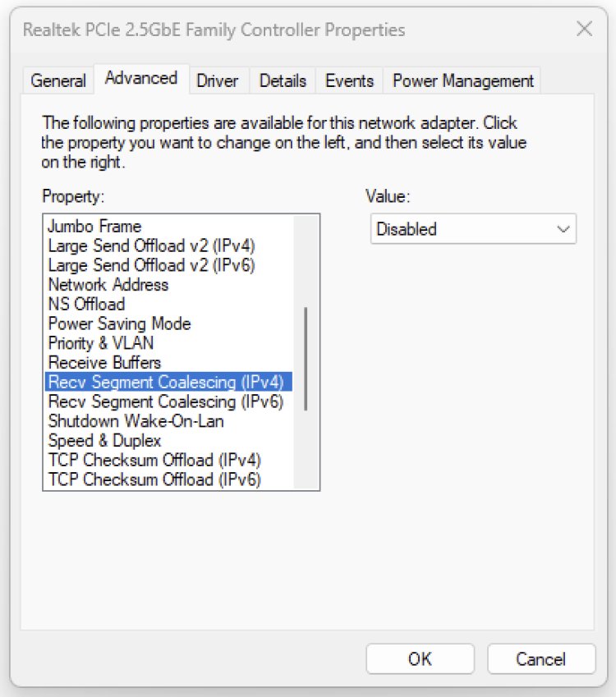The image size is (616, 697).
Task: Choose Network Address in property list
Action: (x=108, y=285)
